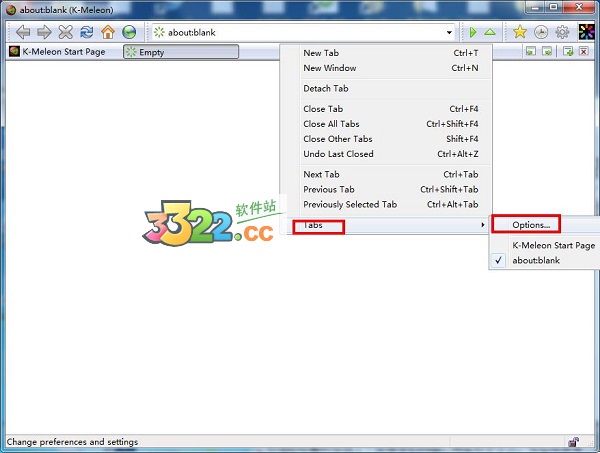600x453 pixels.
Task: Click the colorful throbber icon
Action: pos(586,32)
